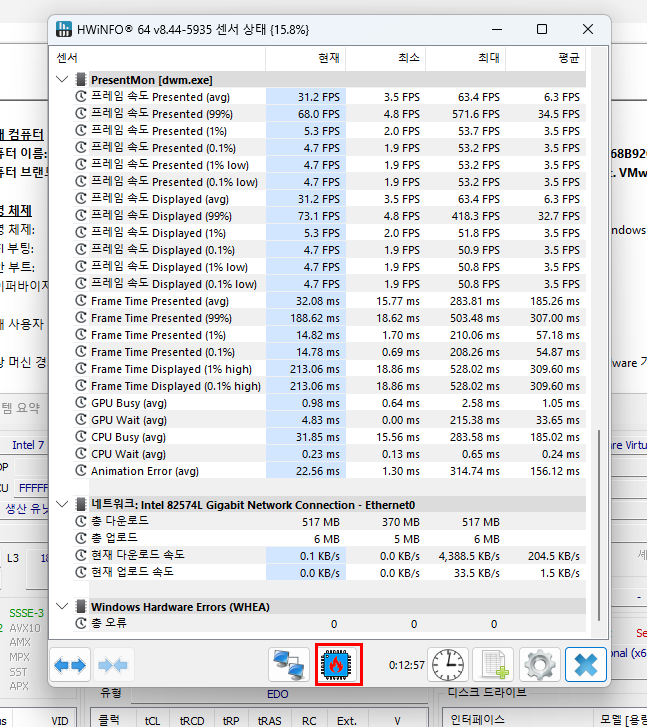The width and height of the screenshot is (647, 727).
Task: Click the 평균 column header
Action: 545,58
